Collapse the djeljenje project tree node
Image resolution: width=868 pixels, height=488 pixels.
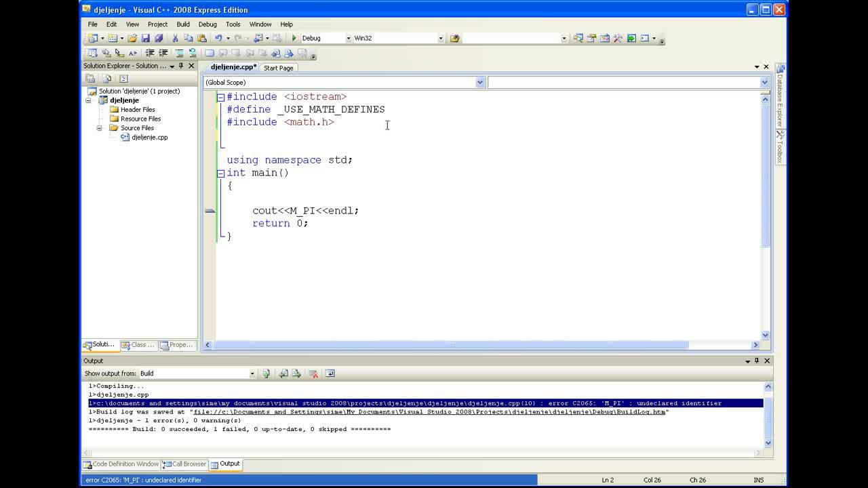click(x=88, y=100)
